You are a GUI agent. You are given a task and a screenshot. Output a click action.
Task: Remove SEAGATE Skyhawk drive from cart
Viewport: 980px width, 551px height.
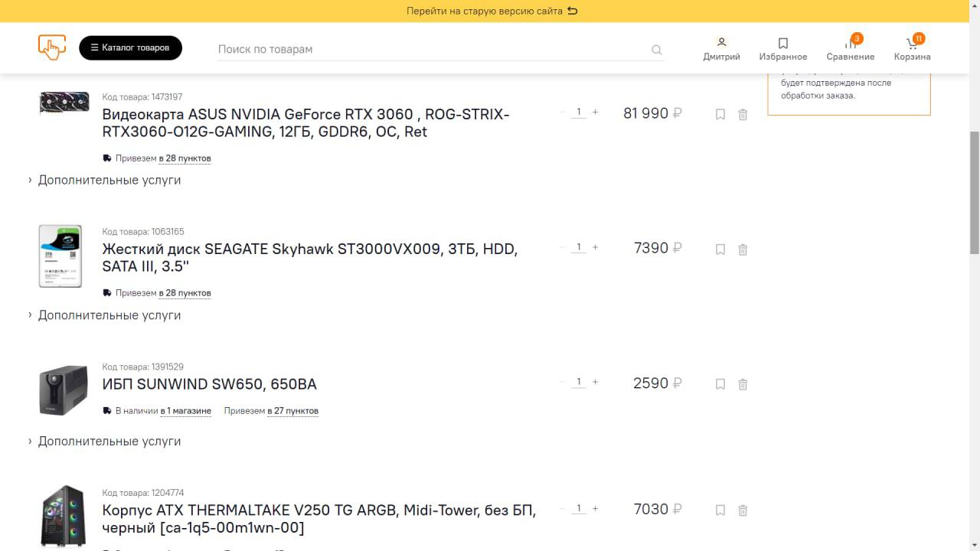743,249
